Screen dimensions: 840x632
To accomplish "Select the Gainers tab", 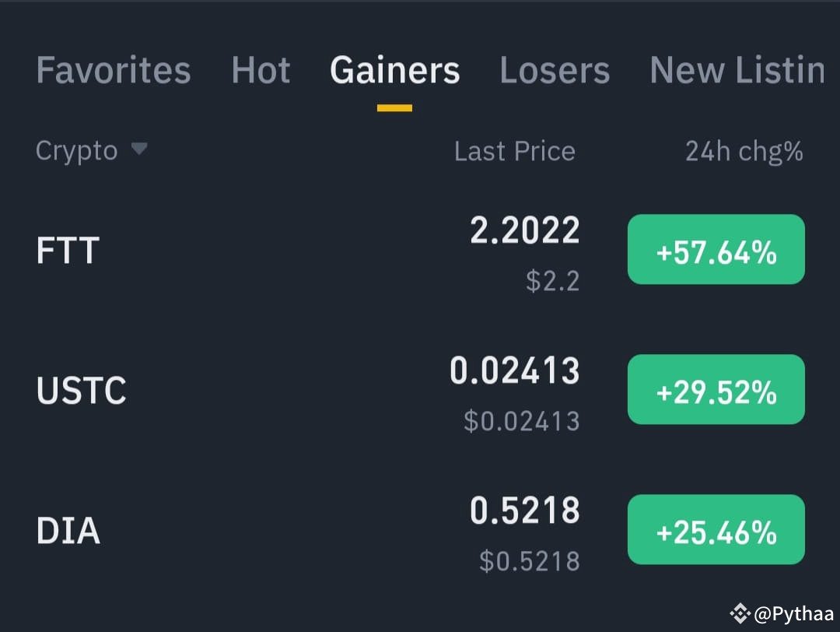I will 395,70.
